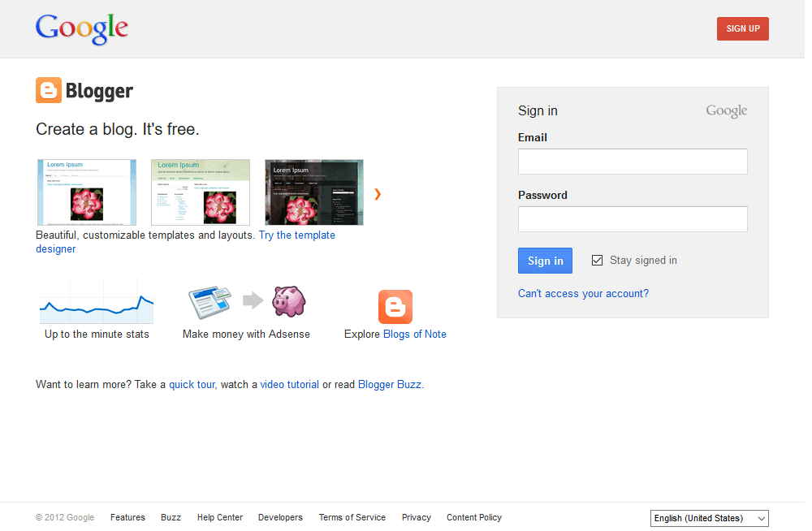
Task: Select the light blue template thumbnail
Action: (x=87, y=192)
